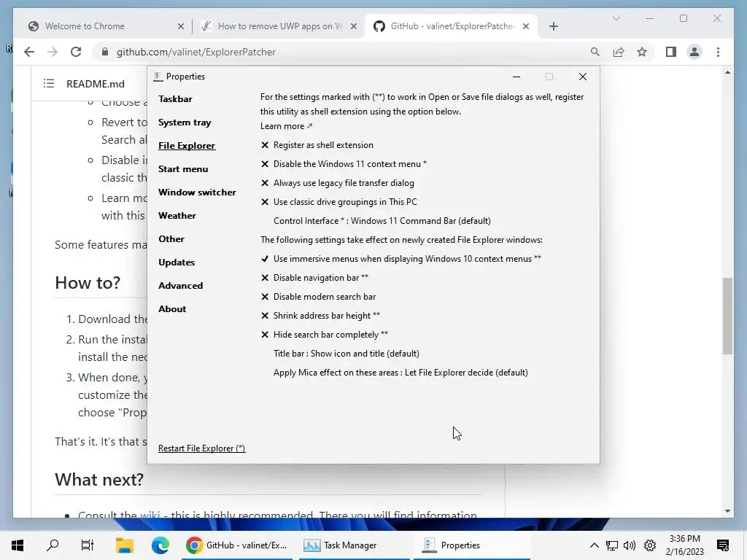Open the Updates section
Image resolution: width=747 pixels, height=560 pixels.
pyautogui.click(x=177, y=262)
